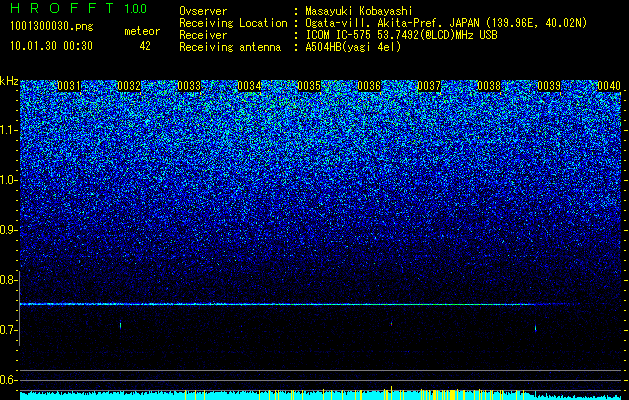Click the 0034 time marker

click(x=249, y=86)
